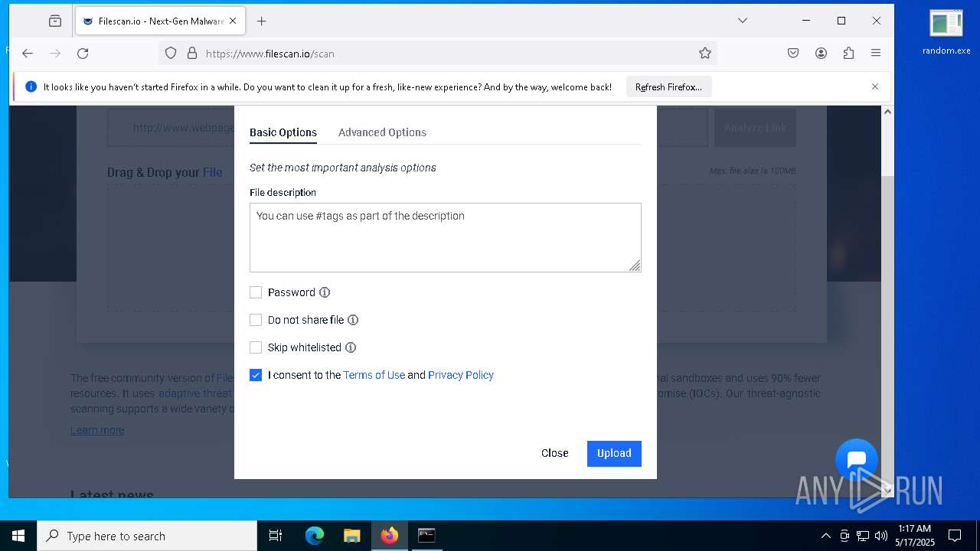Enable the Password checkbox
980x551 pixels.
256,292
